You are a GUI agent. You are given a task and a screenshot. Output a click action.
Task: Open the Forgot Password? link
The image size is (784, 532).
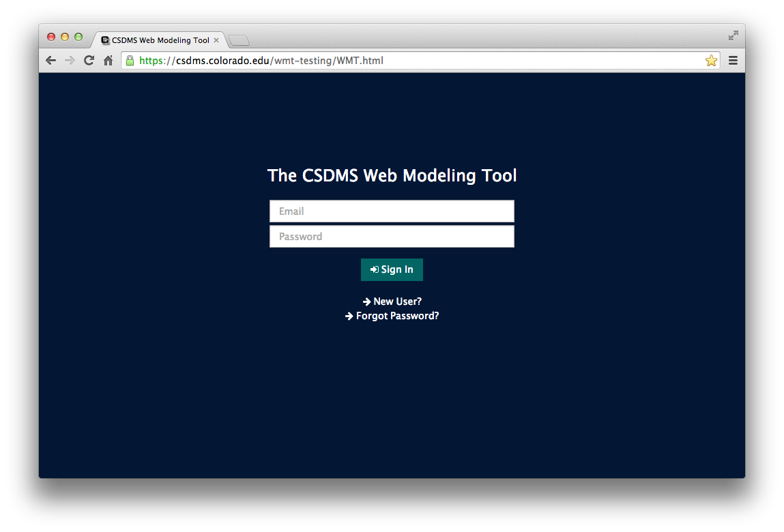[392, 316]
